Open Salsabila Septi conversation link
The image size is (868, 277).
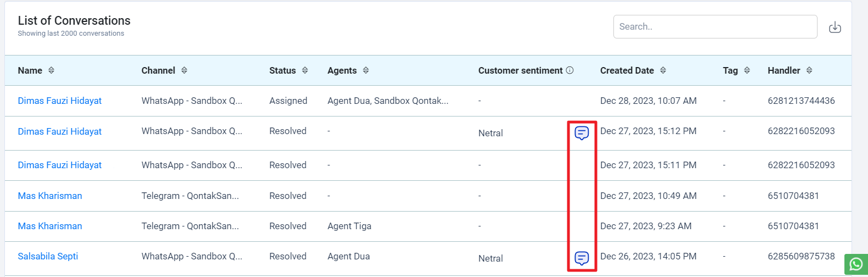[48, 256]
